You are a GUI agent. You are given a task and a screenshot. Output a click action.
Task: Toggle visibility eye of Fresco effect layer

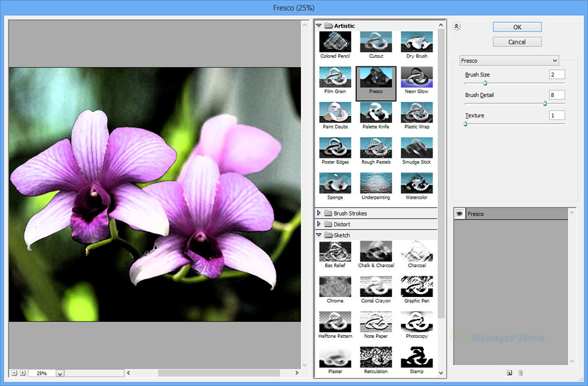pos(459,214)
